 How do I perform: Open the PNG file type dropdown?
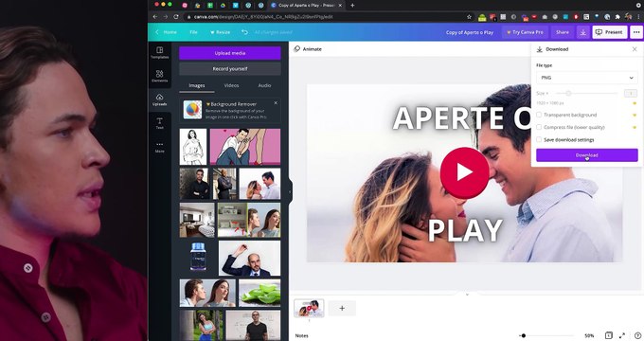pyautogui.click(x=587, y=78)
